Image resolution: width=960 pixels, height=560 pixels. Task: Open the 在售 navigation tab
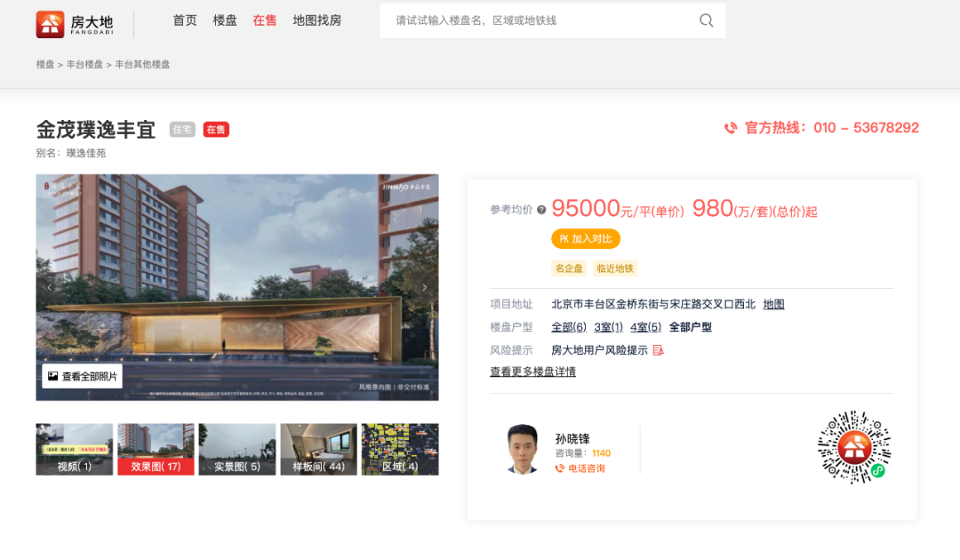pos(265,20)
